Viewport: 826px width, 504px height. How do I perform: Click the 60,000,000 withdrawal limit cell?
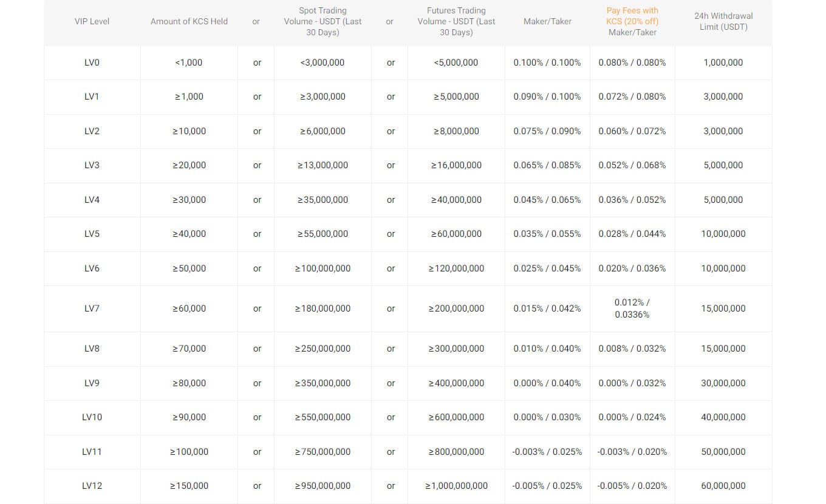(723, 486)
